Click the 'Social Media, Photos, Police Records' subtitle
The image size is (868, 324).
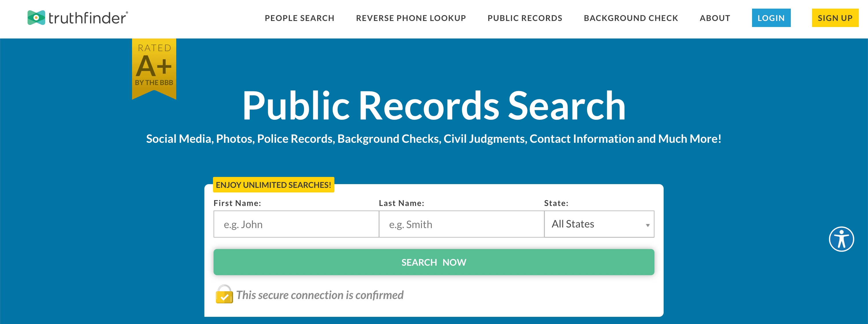[434, 139]
